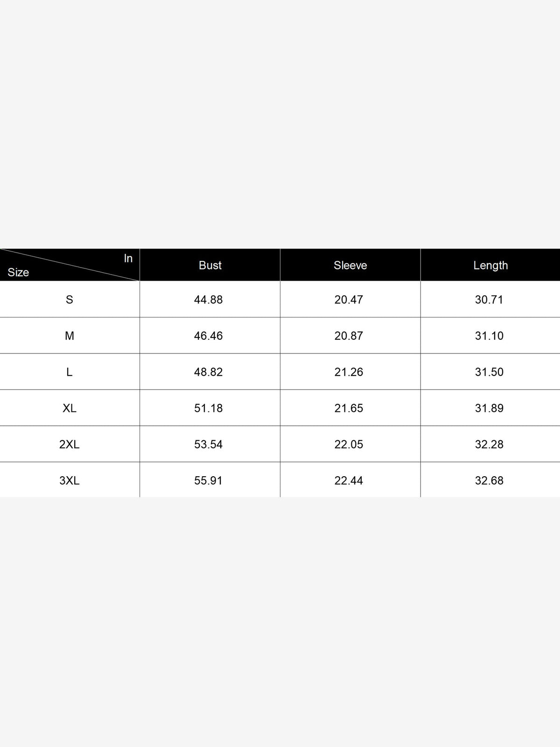Screen dimensions: 560x747
Task: Click length value 31.50
Action: coord(489,372)
